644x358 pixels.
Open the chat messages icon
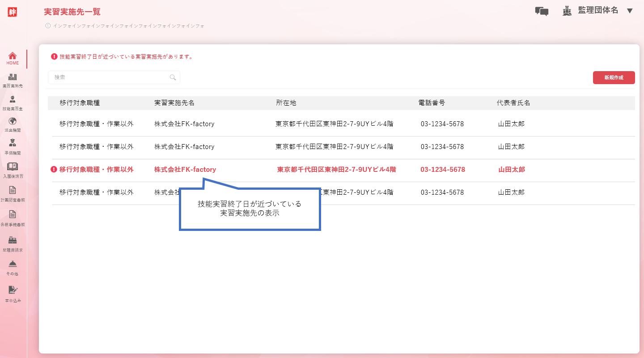(542, 11)
